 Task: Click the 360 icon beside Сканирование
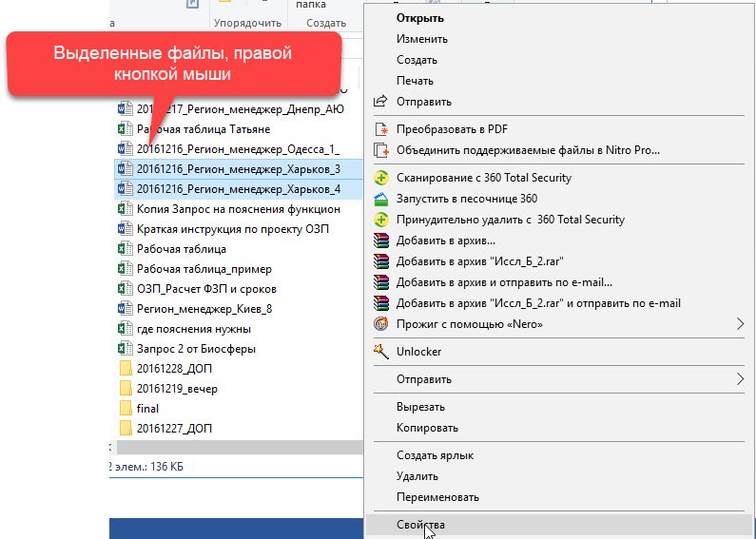point(381,178)
